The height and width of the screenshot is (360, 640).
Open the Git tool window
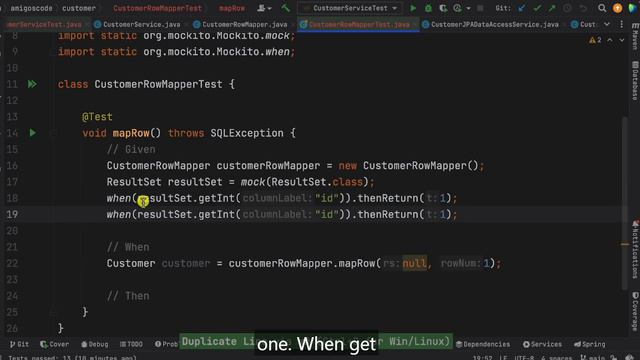pos(19,344)
